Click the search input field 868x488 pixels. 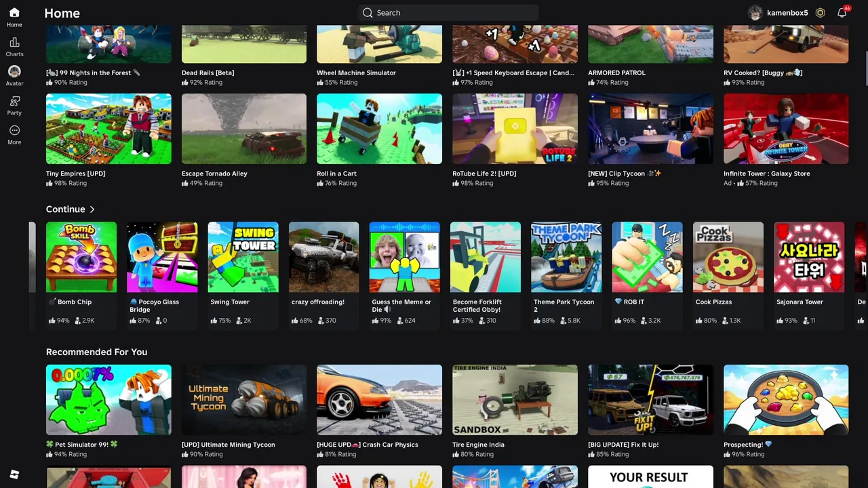pos(448,13)
